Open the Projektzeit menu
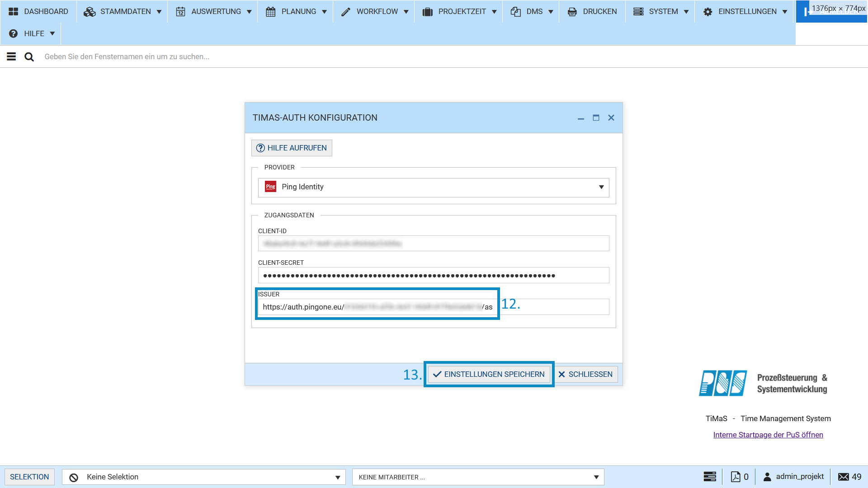This screenshot has width=868, height=488. 459,11
